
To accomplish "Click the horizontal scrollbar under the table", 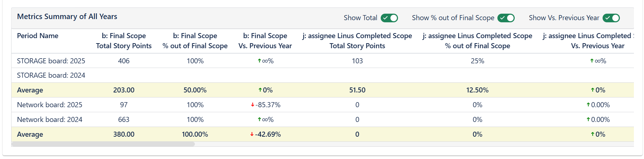I will 103,144.
